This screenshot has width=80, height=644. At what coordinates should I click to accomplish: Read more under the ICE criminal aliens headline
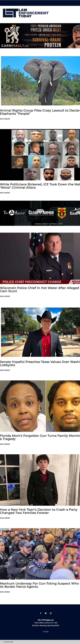pos(5,193)
